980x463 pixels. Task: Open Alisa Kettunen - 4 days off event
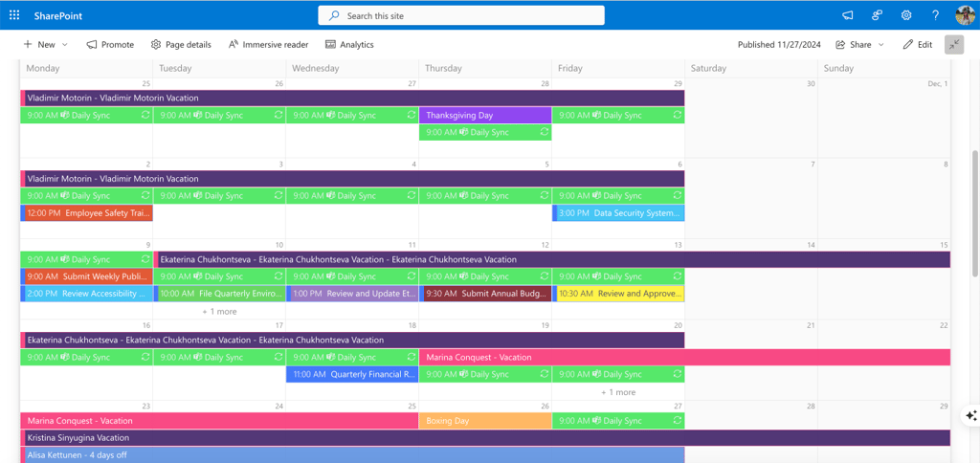point(352,455)
